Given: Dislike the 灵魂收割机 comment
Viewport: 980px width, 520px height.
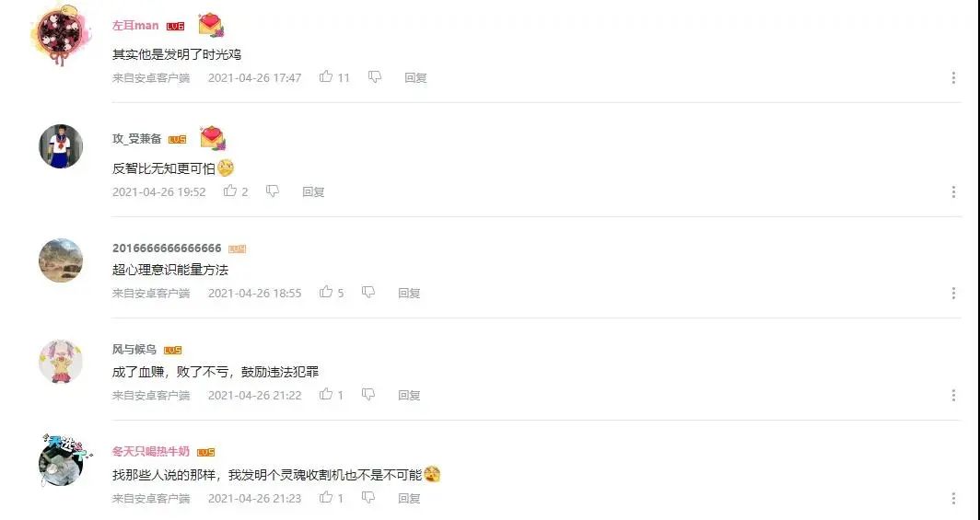Looking at the screenshot, I should coord(368,498).
